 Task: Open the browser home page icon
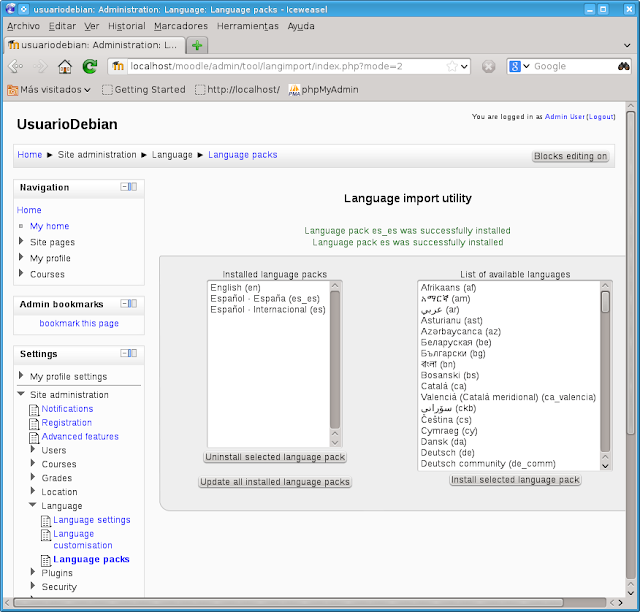tap(64, 66)
